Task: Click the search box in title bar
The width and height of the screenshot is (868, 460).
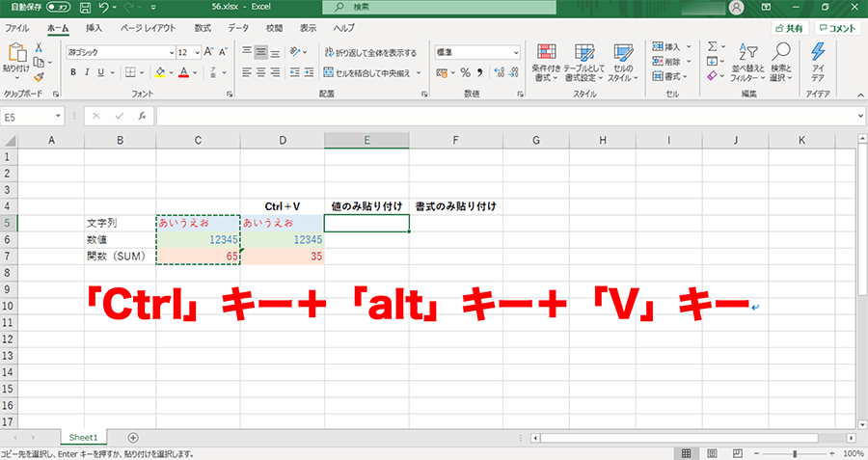Action: click(x=440, y=7)
